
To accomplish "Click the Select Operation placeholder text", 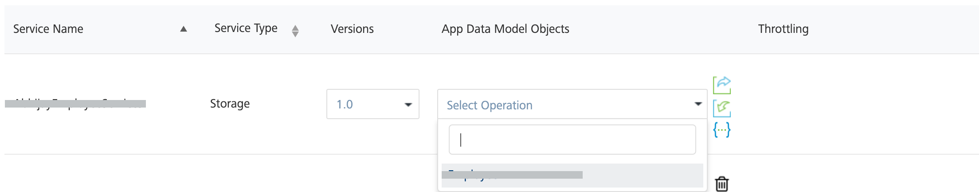I will (490, 105).
